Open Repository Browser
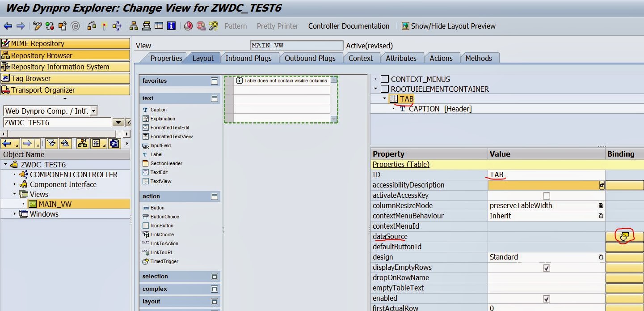This screenshot has width=644, height=311. [65, 55]
